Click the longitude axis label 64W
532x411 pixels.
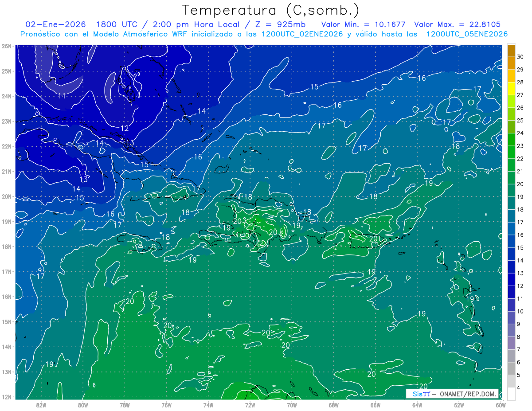click(417, 404)
